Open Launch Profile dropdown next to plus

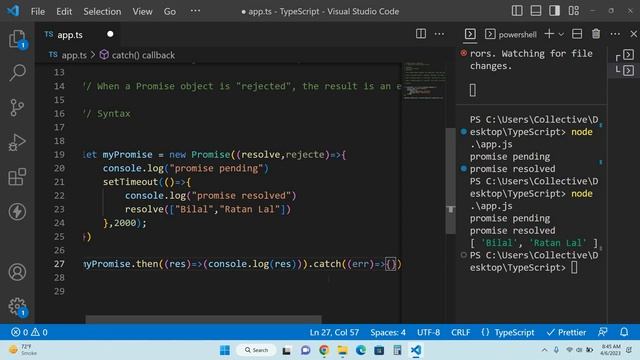(x=561, y=34)
